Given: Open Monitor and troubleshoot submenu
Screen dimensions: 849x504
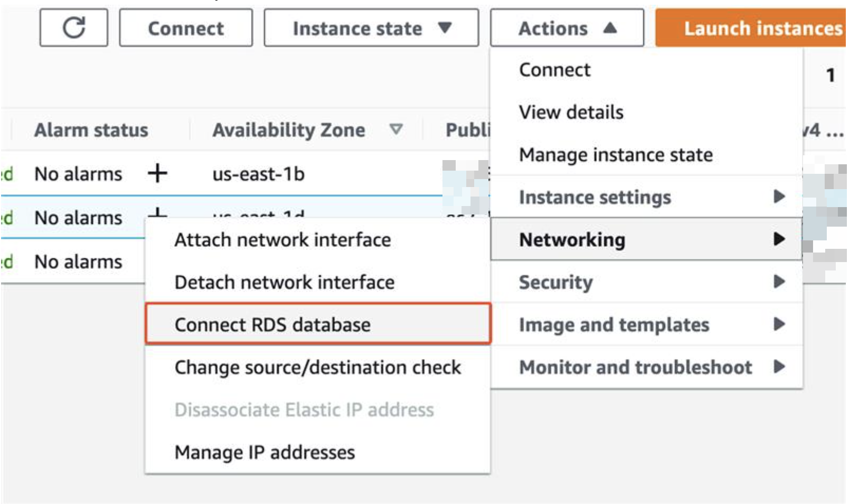Looking at the screenshot, I should pos(635,367).
